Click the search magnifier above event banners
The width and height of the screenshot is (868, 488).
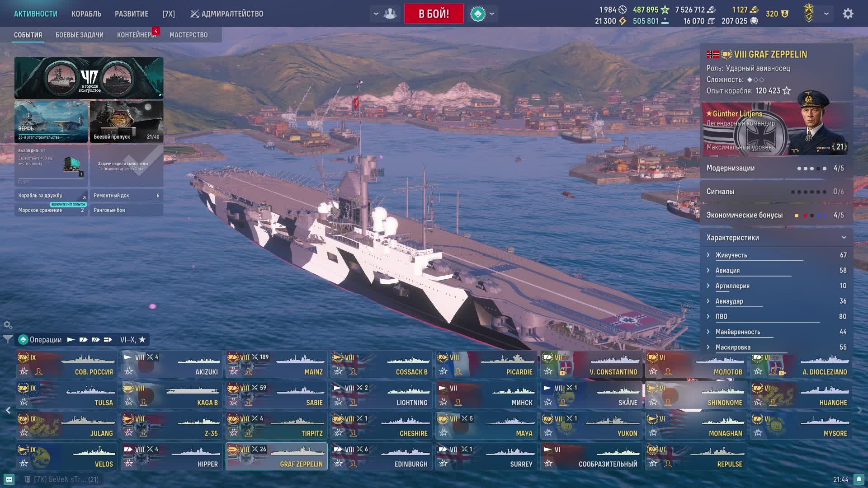coord(7,54)
